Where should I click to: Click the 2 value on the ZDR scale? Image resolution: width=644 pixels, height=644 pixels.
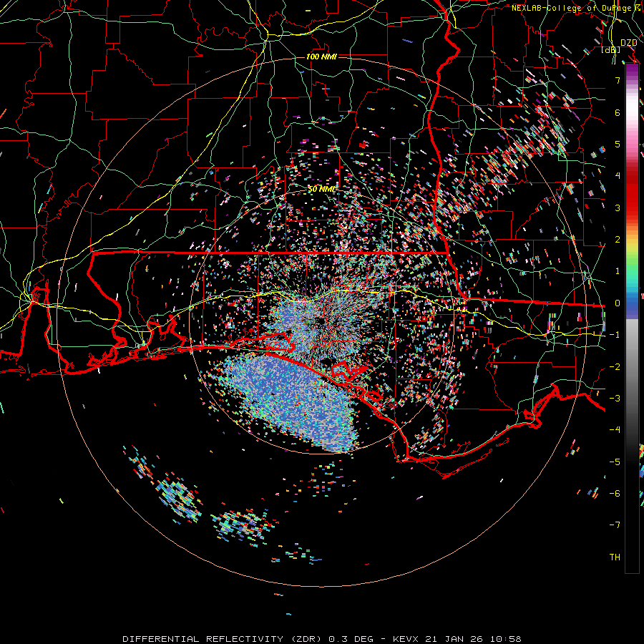[x=618, y=240]
